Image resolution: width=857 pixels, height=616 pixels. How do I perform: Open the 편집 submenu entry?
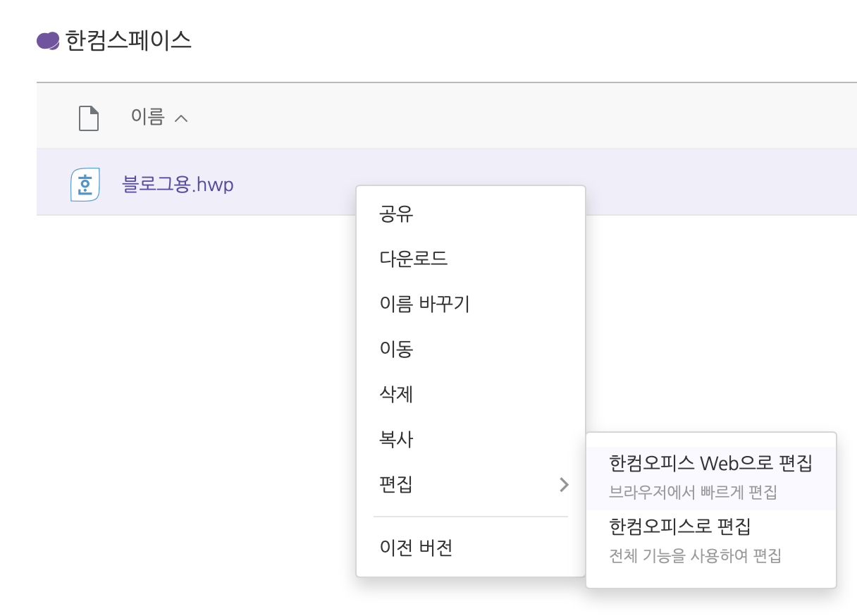pyautogui.click(x=471, y=484)
